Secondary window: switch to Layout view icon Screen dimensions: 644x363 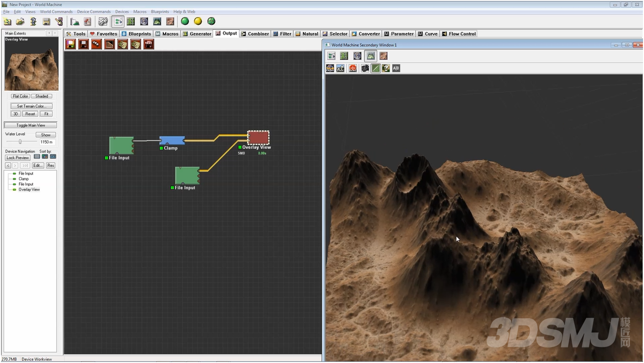coord(344,56)
